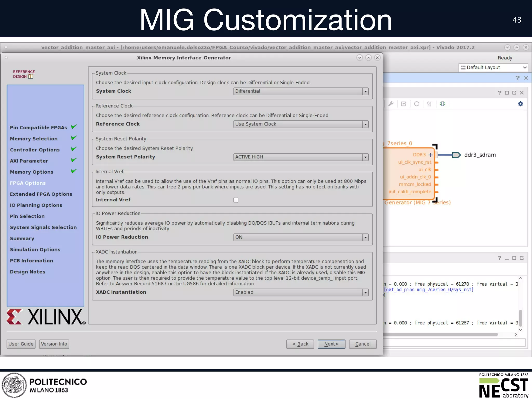Image resolution: width=532 pixels, height=399 pixels.
Task: Click the green add IP chip icon
Action: 442,104
